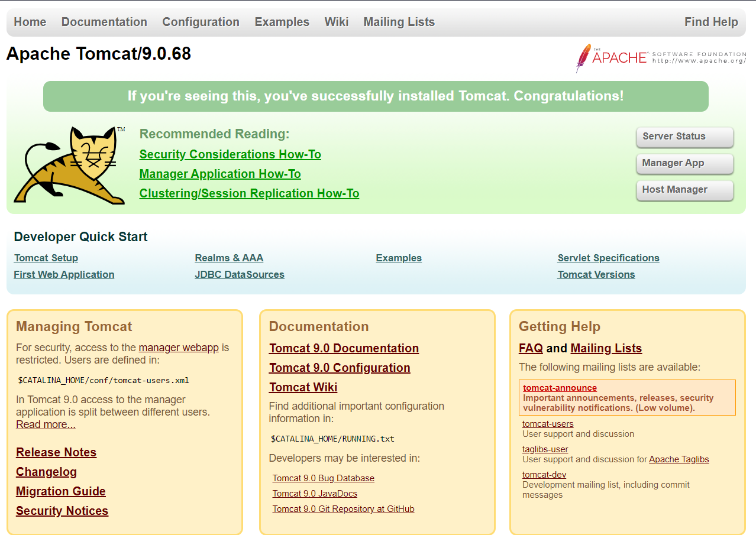The image size is (756, 535).
Task: Open the Tomcat Setup link
Action: [46, 258]
